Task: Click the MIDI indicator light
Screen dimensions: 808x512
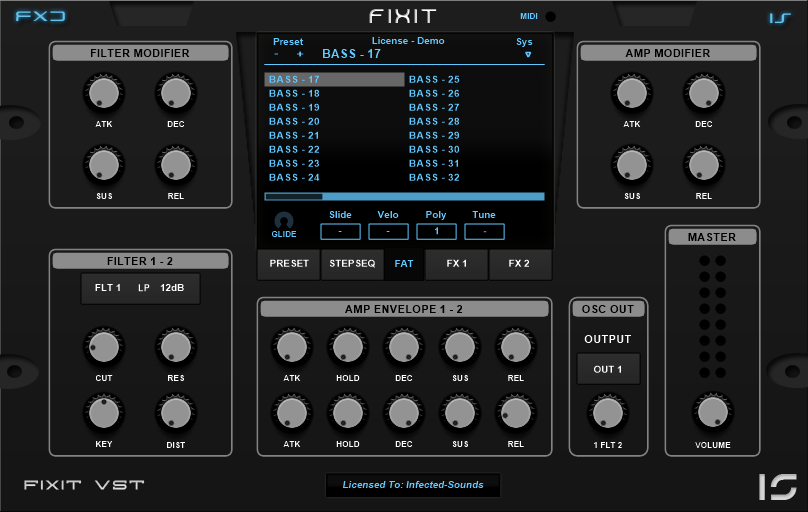Action: point(550,16)
